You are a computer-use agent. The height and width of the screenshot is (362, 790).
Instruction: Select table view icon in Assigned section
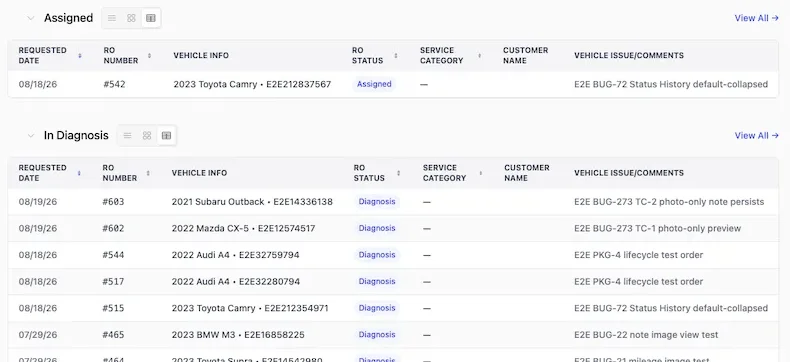(x=151, y=18)
